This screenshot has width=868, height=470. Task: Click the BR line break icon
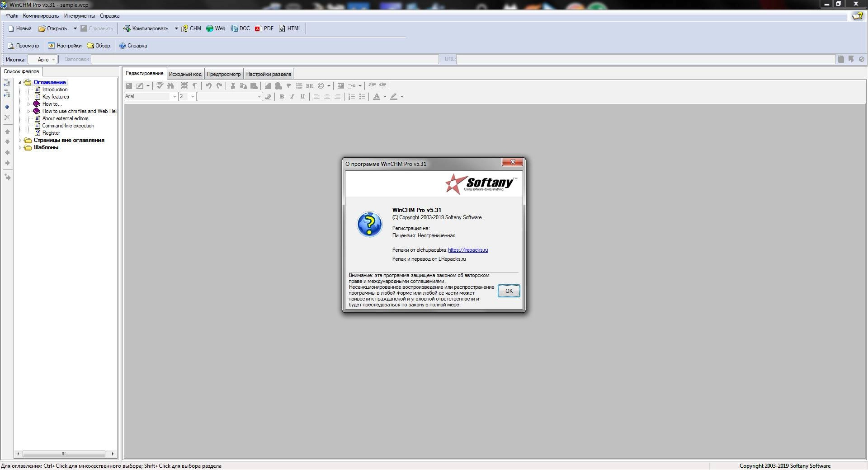coord(310,86)
